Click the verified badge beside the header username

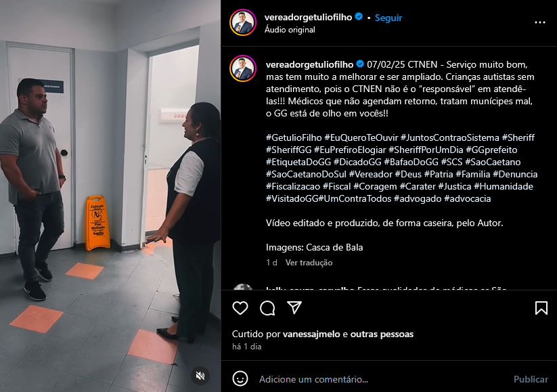[x=359, y=17]
